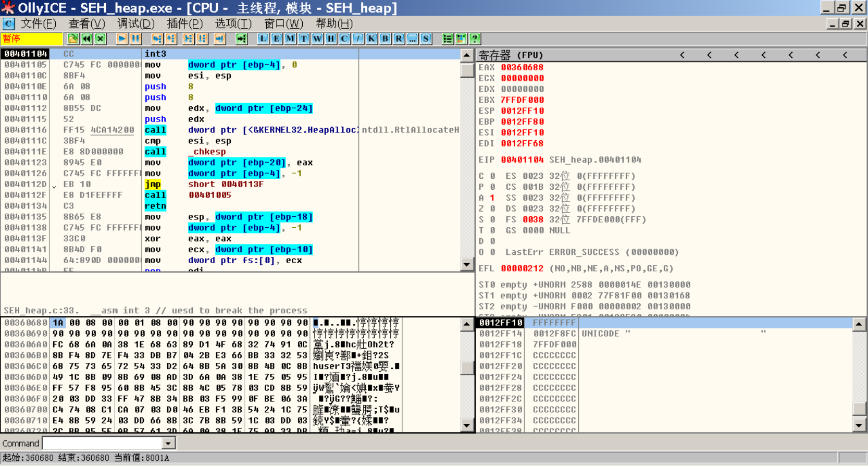Click the Go to address green arrow icon

coord(242,39)
